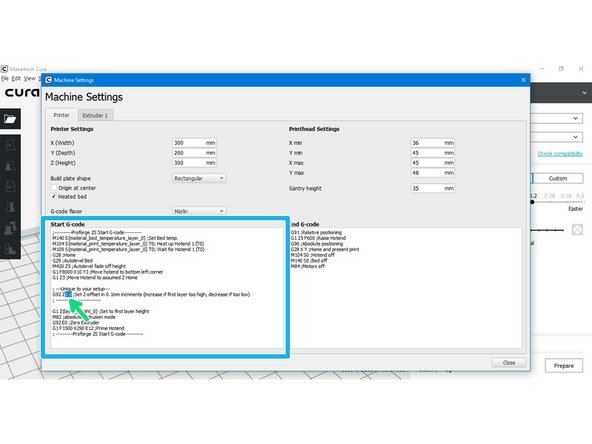Click the X min printhead input field

click(433, 143)
